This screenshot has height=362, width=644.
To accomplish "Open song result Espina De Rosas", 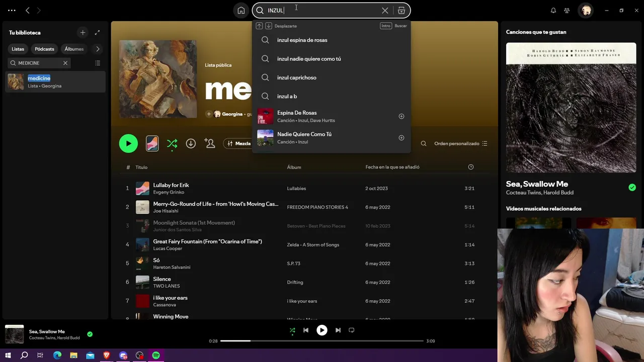I will point(332,116).
